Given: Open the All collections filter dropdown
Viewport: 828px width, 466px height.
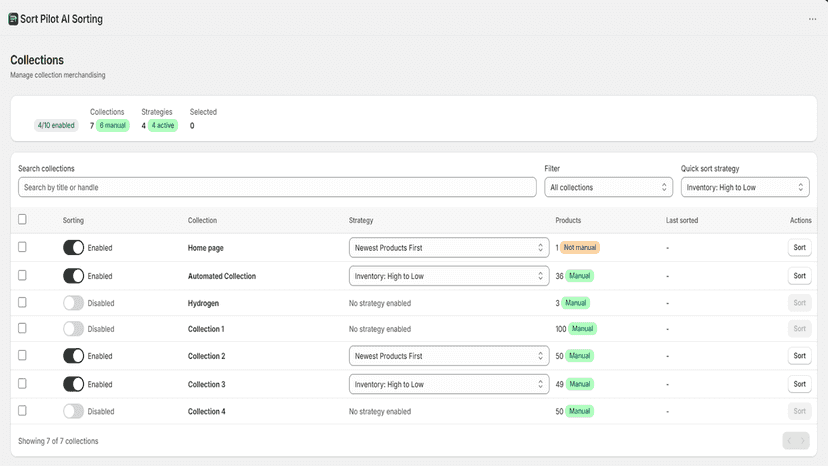Looking at the screenshot, I should pyautogui.click(x=608, y=187).
